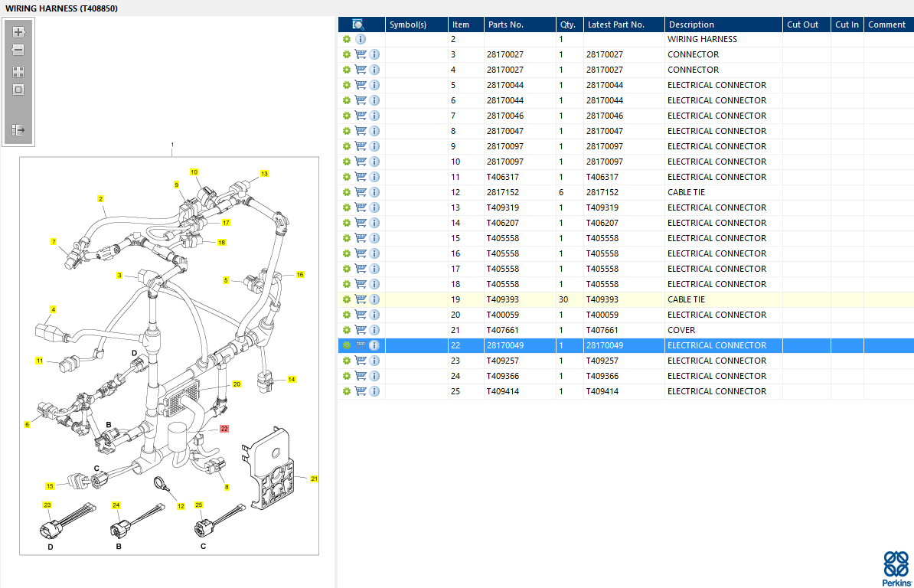This screenshot has width=914, height=588.
Task: Click gear icon on item 19 row
Action: click(347, 299)
